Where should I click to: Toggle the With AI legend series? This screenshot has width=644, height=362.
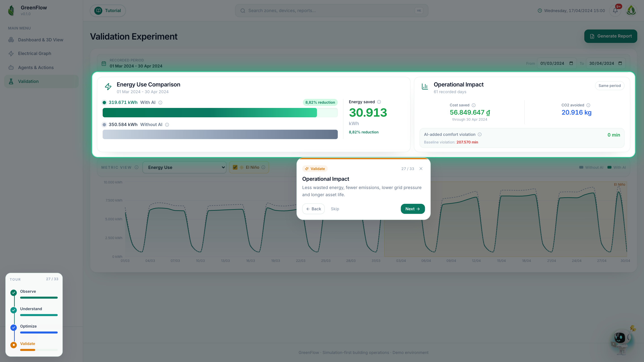click(616, 167)
